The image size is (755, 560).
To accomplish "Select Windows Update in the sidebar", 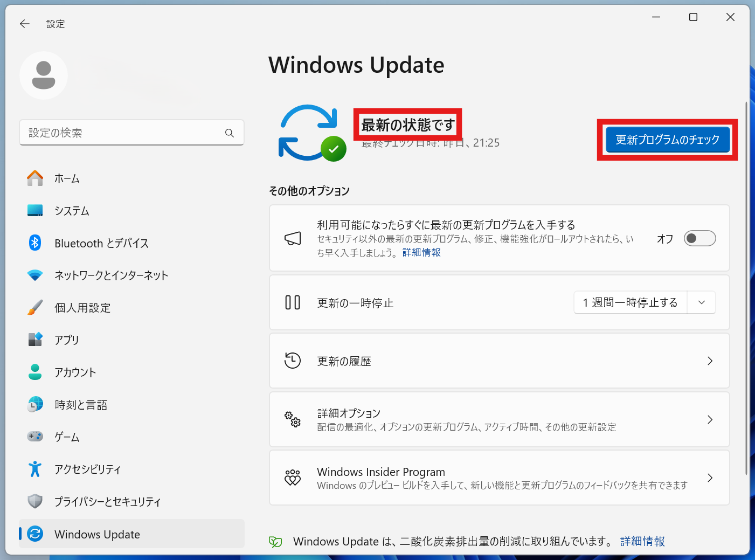I will (131, 534).
